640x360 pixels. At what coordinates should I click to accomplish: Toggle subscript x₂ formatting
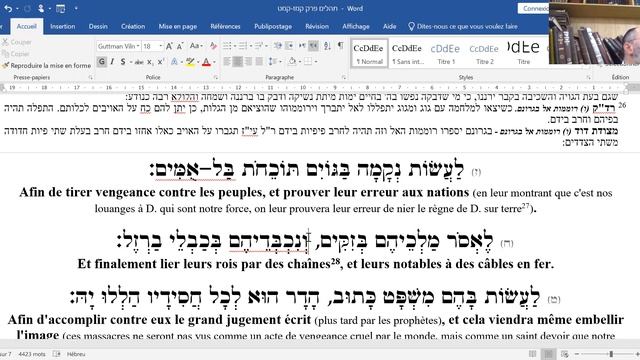(150, 62)
